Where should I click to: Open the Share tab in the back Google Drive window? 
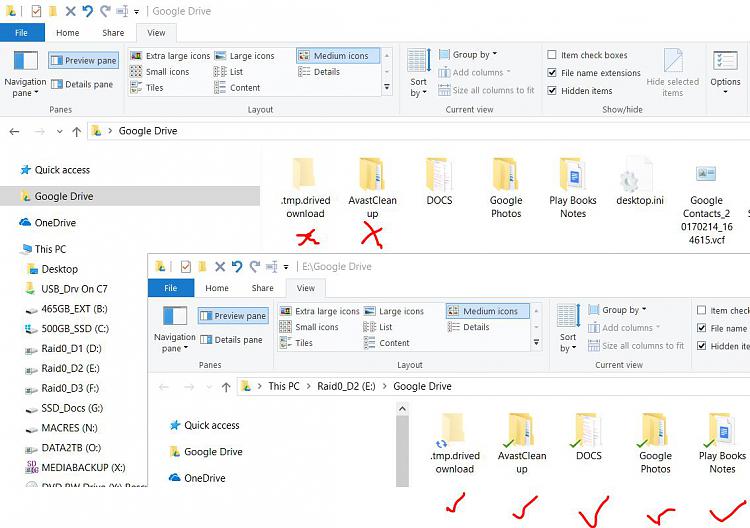tap(113, 33)
